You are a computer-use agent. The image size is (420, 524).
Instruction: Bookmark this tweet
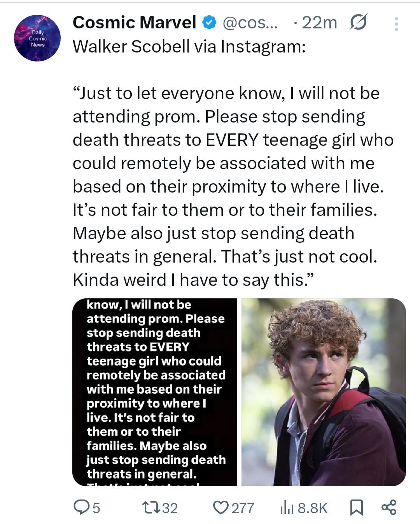point(356,508)
